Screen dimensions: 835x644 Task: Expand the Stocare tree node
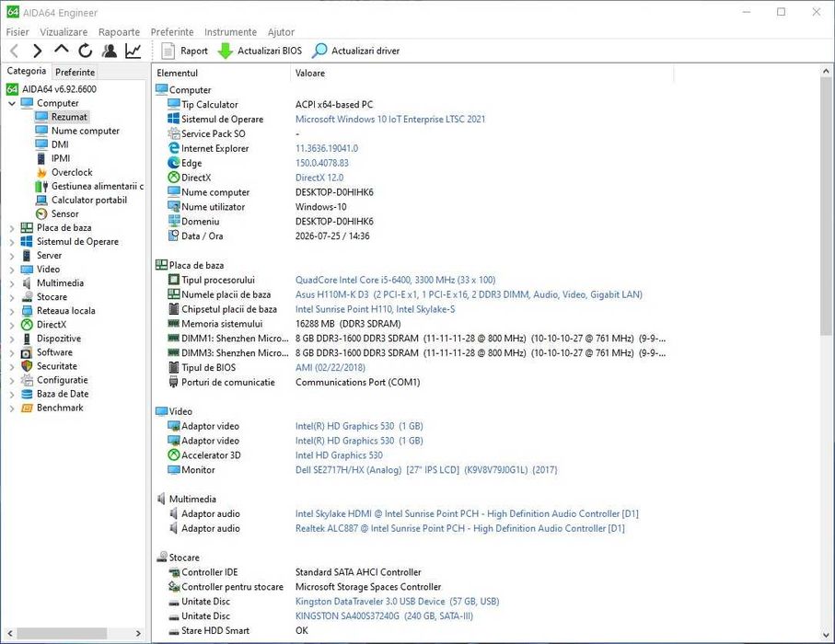point(12,297)
